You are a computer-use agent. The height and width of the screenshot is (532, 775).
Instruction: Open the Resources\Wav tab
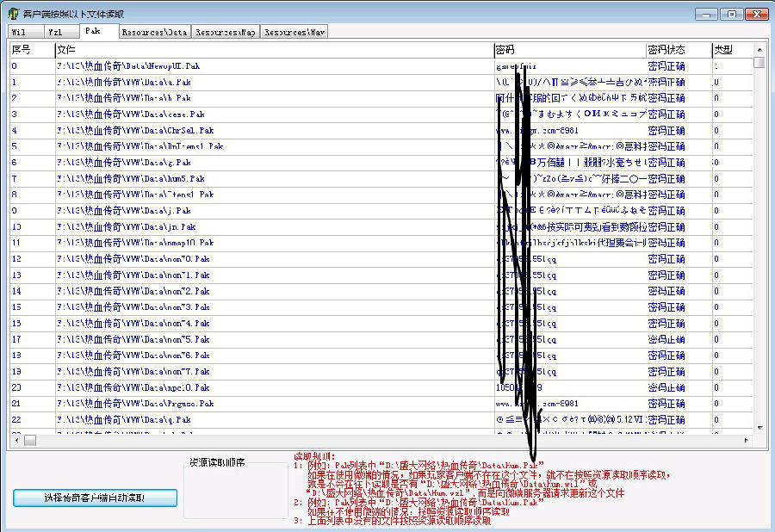pos(294,32)
